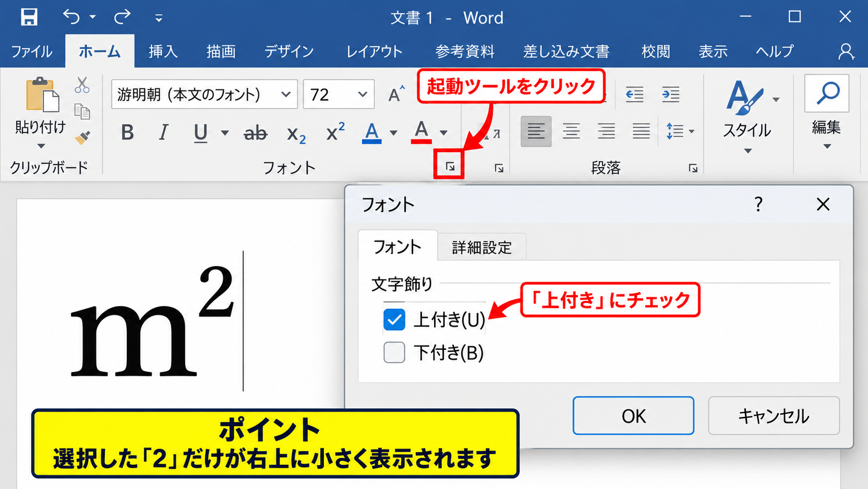Open the Font dialog launcher
Image resolution: width=868 pixels, height=489 pixels.
coord(450,167)
